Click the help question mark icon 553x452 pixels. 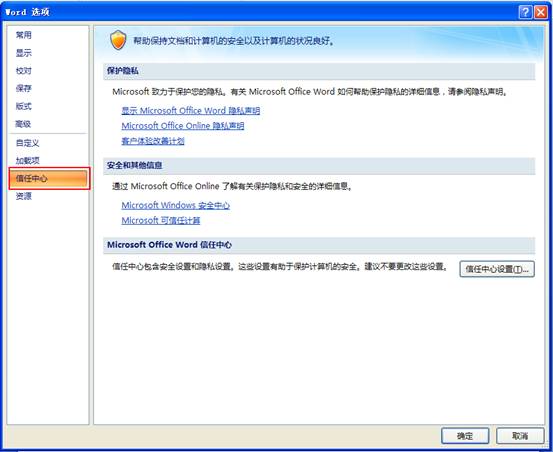tap(525, 12)
